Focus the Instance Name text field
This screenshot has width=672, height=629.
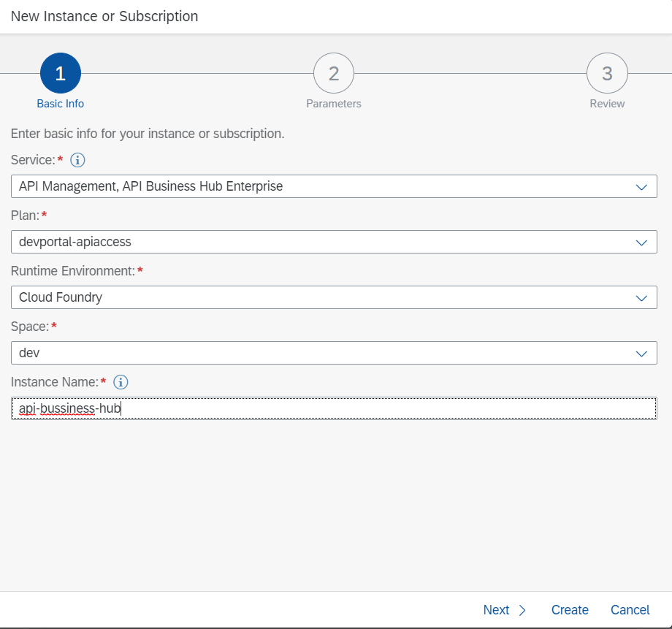[334, 409]
